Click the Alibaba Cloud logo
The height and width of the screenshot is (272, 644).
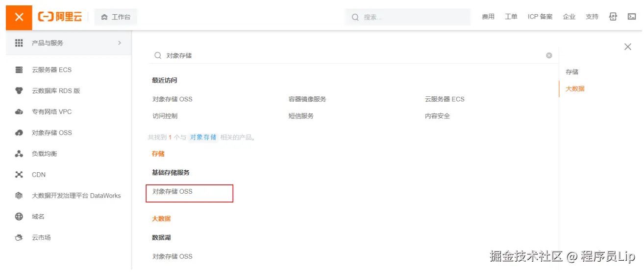60,17
